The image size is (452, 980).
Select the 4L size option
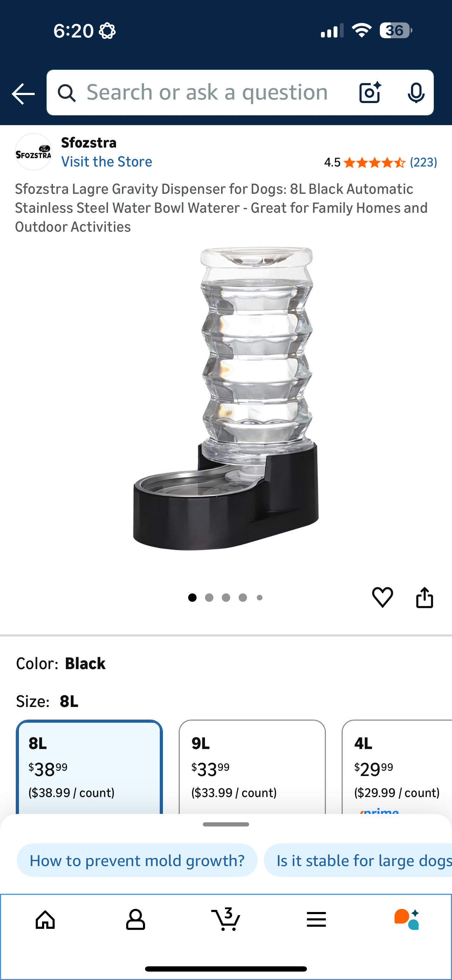397,767
